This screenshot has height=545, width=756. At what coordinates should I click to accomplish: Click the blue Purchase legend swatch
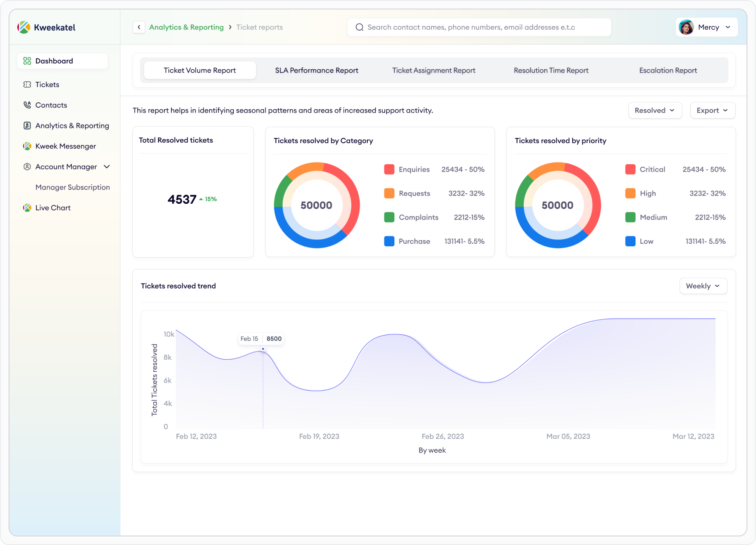coord(389,241)
